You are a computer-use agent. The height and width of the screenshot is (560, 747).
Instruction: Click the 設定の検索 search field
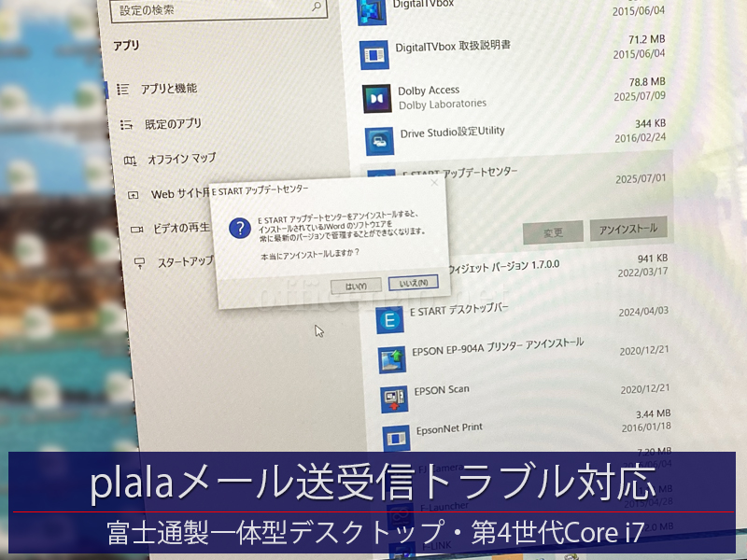[218, 9]
